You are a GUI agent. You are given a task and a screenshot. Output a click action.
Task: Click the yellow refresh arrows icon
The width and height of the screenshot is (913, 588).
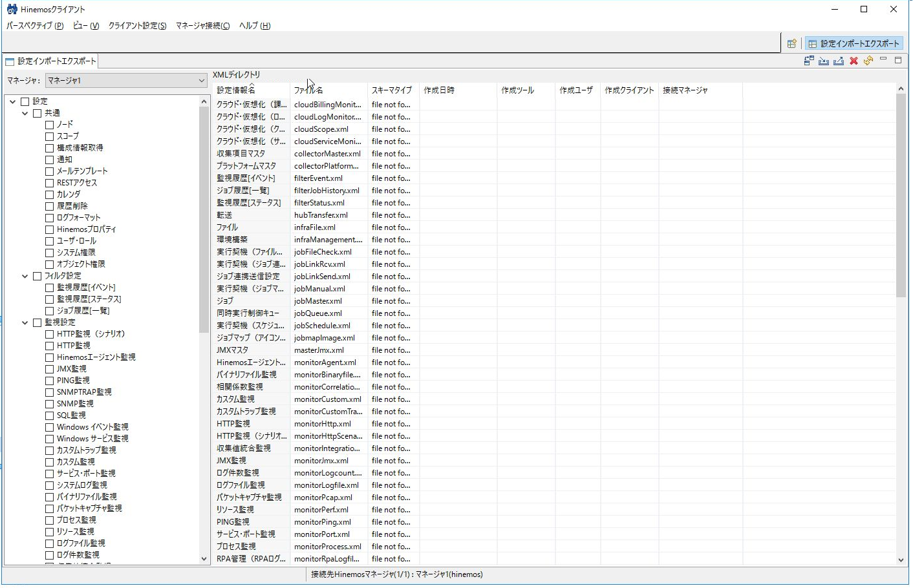pyautogui.click(x=868, y=60)
